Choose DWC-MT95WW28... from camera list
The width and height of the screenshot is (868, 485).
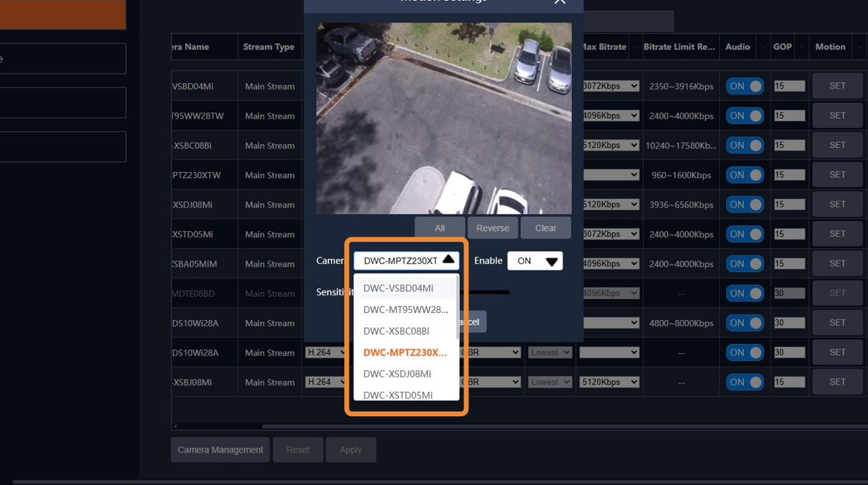pyautogui.click(x=405, y=309)
